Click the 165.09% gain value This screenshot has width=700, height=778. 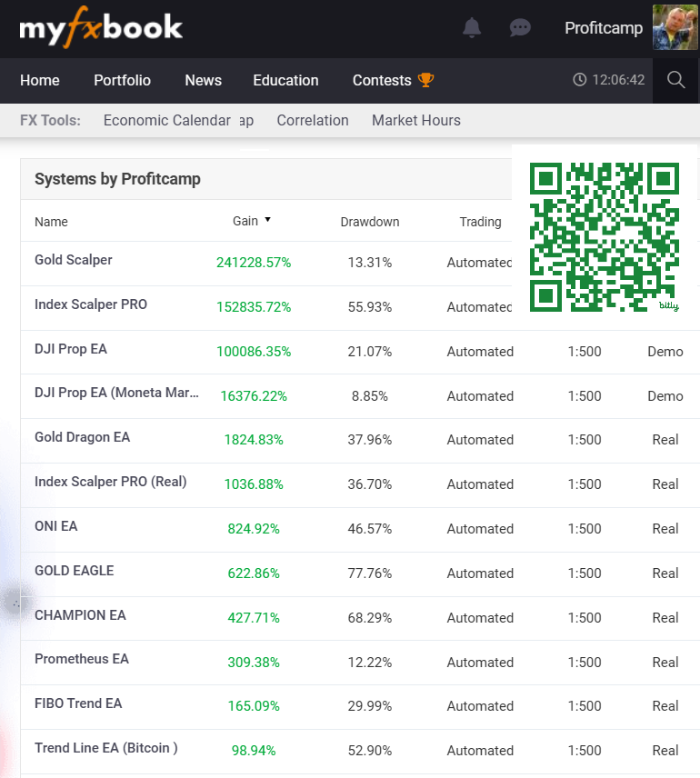tap(254, 706)
